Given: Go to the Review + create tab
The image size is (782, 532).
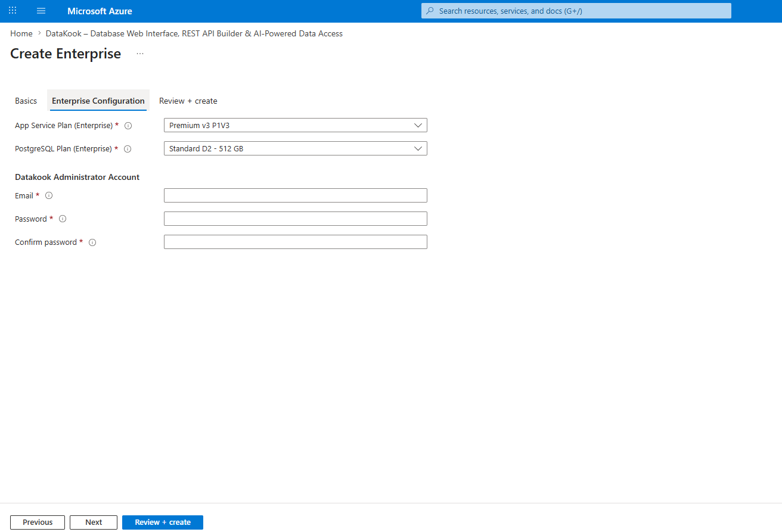Looking at the screenshot, I should pos(188,101).
